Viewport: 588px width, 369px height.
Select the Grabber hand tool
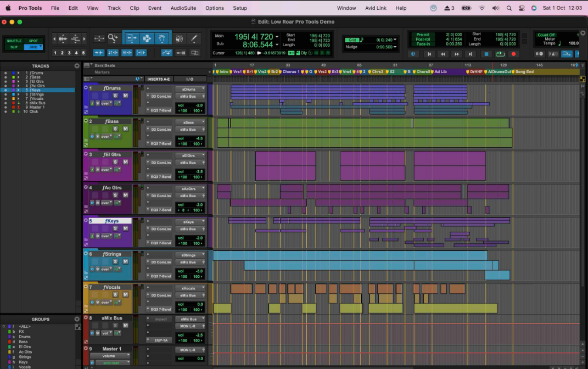tap(162, 38)
